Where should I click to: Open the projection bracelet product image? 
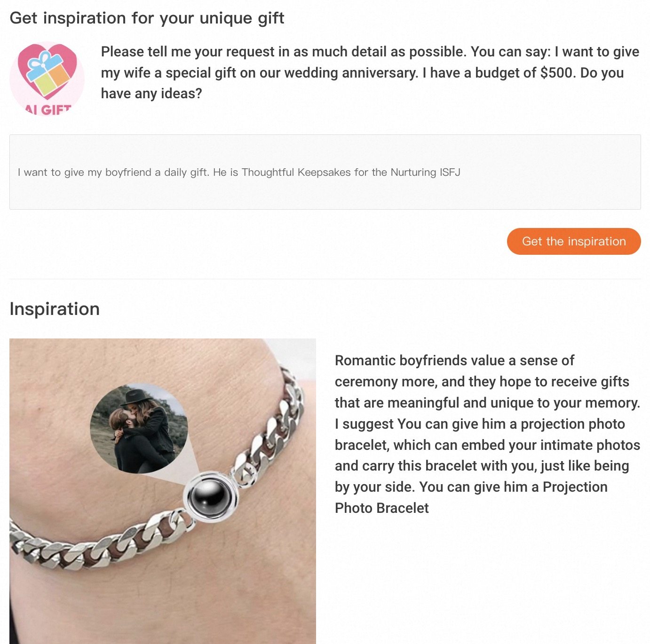point(163,491)
